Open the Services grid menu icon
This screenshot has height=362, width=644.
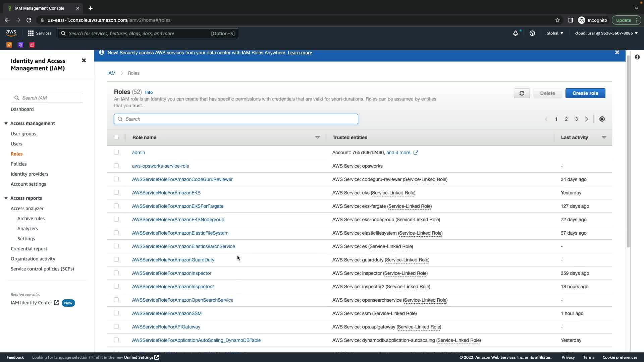(x=31, y=33)
